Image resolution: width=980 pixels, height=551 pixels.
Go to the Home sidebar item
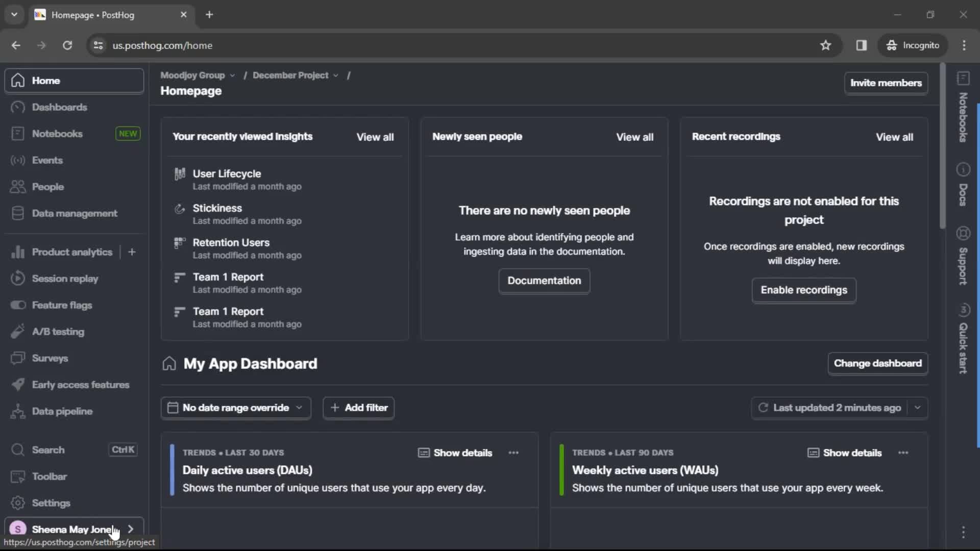click(x=74, y=81)
